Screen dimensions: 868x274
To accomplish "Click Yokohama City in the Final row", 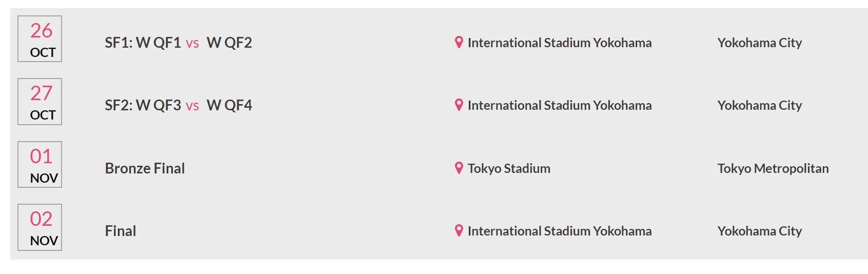I will pyautogui.click(x=760, y=231).
